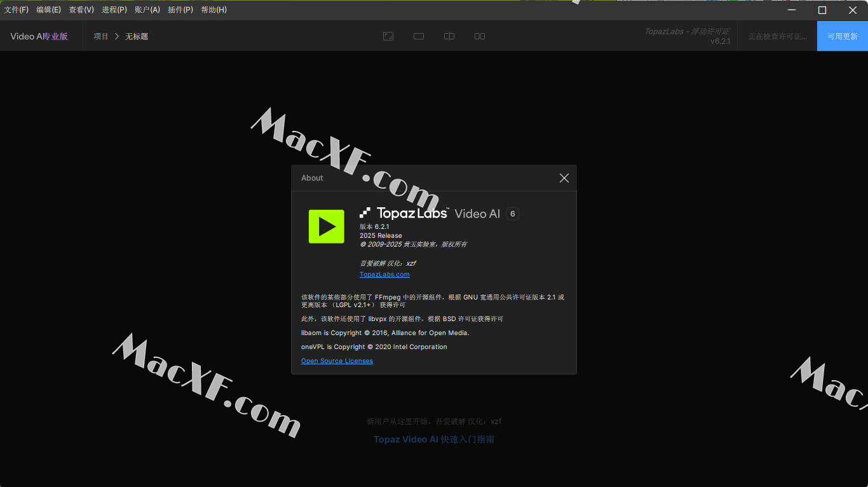This screenshot has width=868, height=487.
Task: Open the Open Source Licenses link
Action: tap(337, 361)
